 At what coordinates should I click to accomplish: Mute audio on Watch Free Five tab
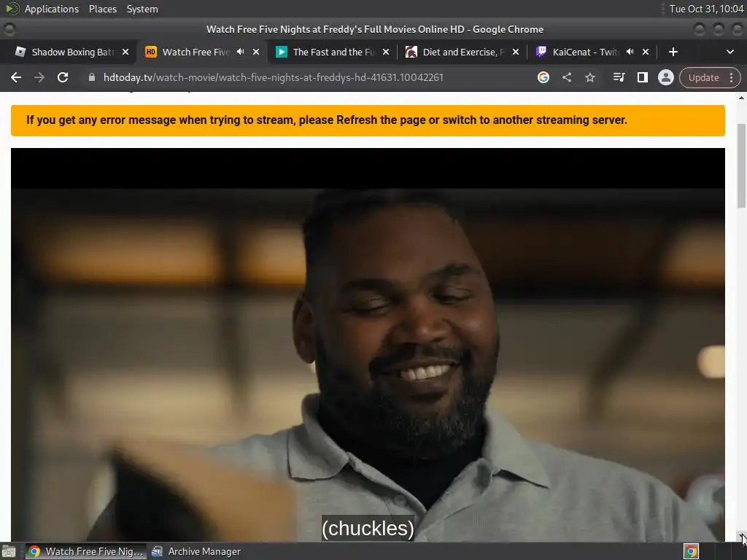point(241,52)
